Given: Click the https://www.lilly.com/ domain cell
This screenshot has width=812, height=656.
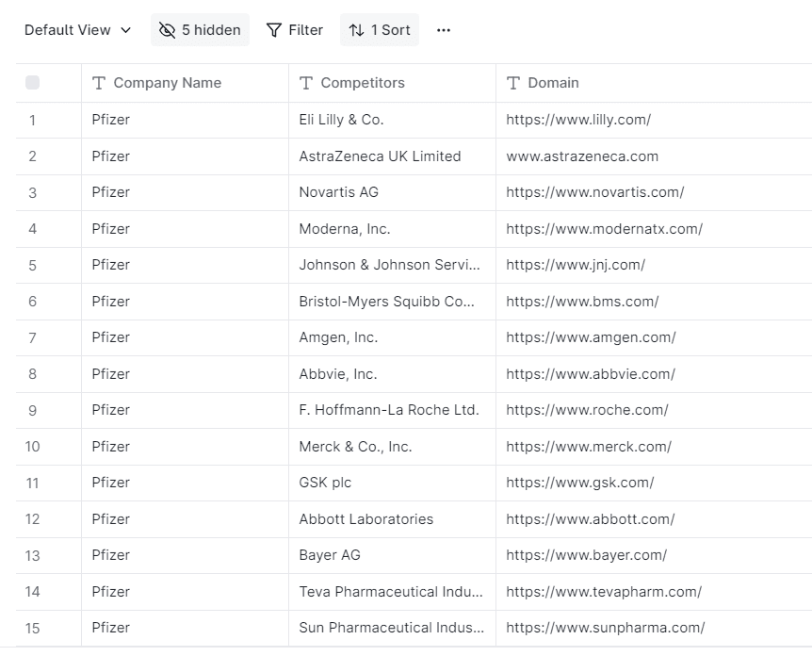Looking at the screenshot, I should tap(654, 121).
